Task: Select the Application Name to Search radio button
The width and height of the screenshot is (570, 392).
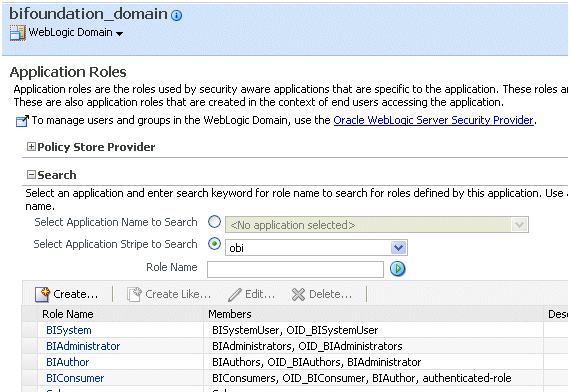Action: [214, 221]
